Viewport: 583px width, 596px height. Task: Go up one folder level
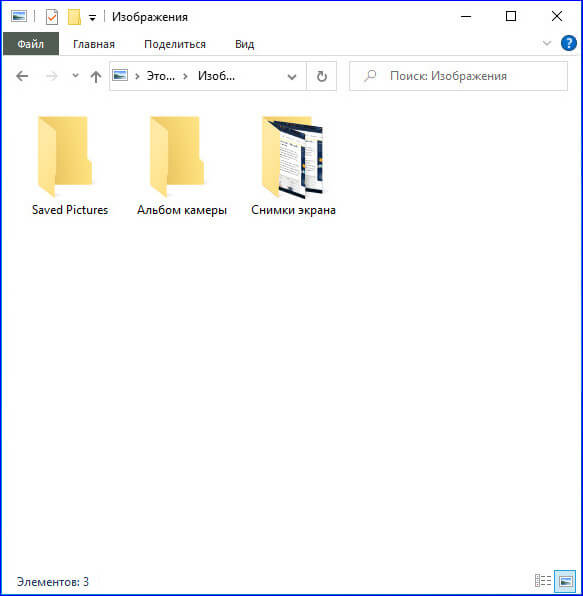tap(96, 76)
